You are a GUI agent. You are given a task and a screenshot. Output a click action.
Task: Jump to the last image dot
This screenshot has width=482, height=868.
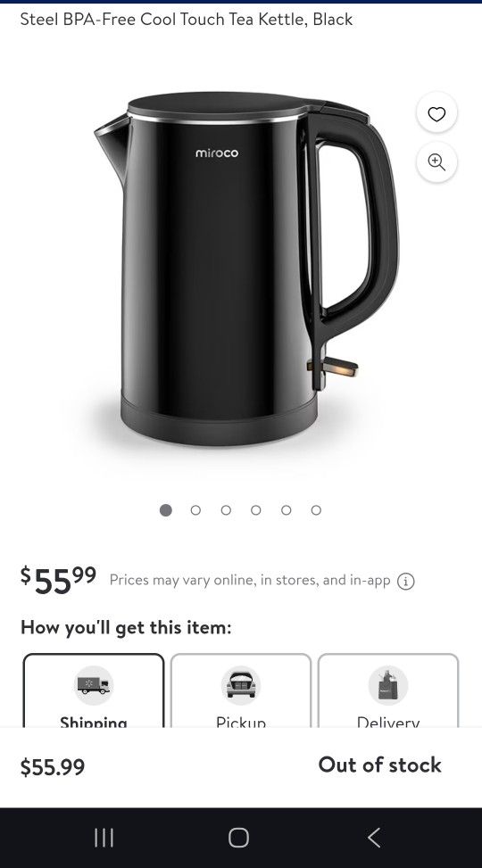(x=316, y=510)
